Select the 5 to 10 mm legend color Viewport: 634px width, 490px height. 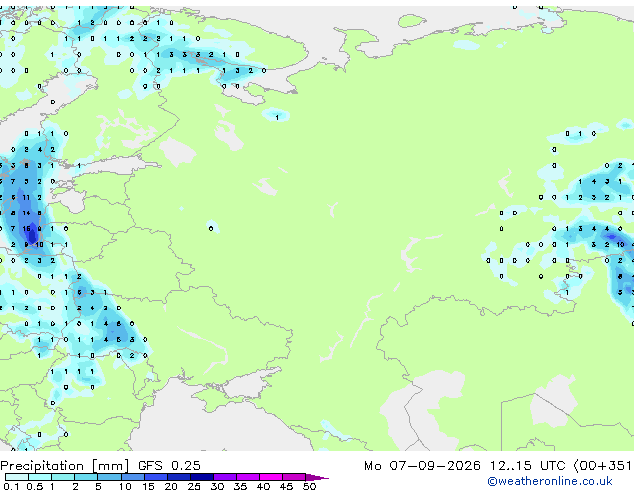110,477
